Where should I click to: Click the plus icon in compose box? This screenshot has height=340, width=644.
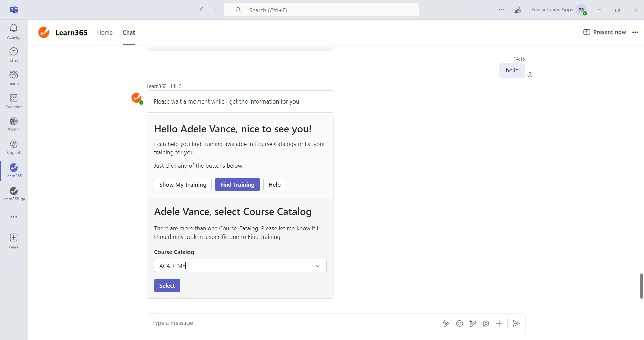tap(499, 323)
